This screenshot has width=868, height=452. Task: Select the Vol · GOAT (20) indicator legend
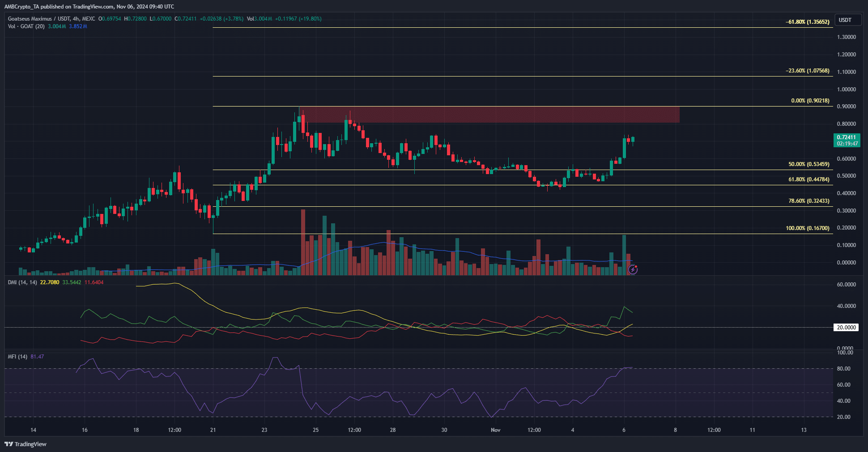click(26, 26)
